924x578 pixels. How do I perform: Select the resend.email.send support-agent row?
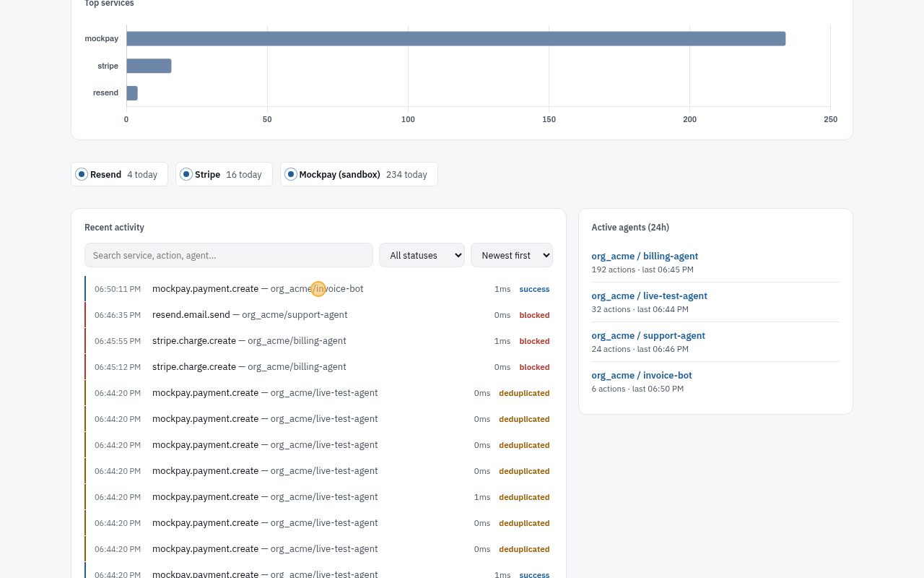point(318,315)
